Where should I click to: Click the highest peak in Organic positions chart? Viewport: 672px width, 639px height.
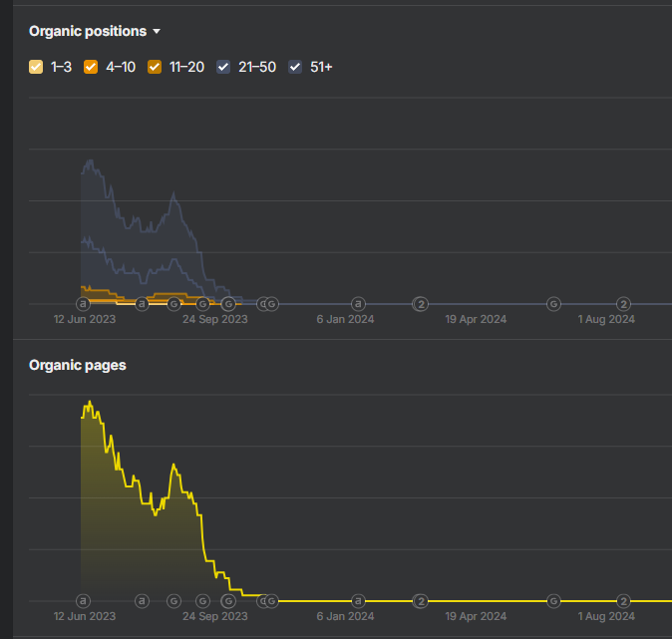[91, 160]
